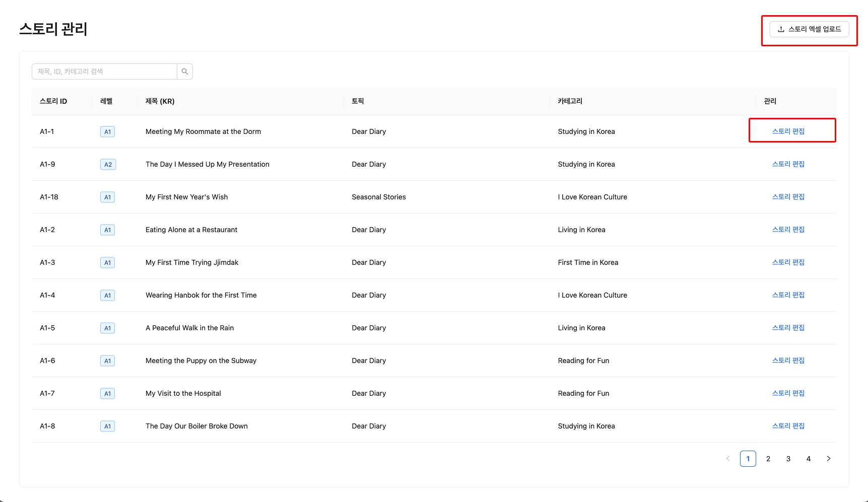The image size is (868, 502).
Task: Open 스토리 편집 for story A1-7
Action: pyautogui.click(x=788, y=393)
